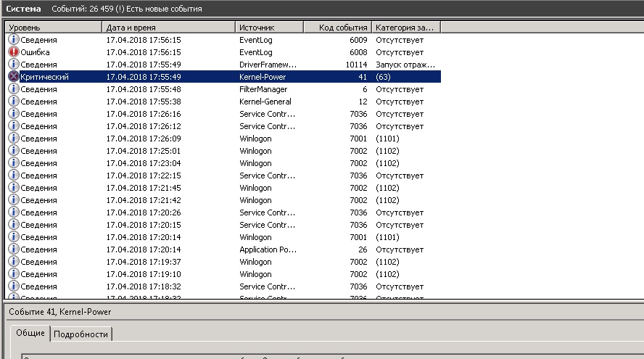644x359 pixels.
Task: Click info icon on Winlogon 17:26:09 row
Action: point(14,138)
